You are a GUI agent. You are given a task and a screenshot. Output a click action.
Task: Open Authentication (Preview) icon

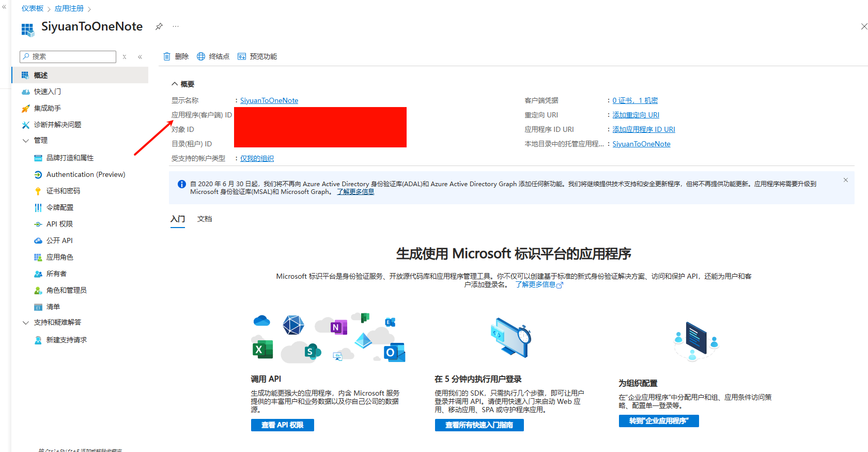[x=38, y=174]
